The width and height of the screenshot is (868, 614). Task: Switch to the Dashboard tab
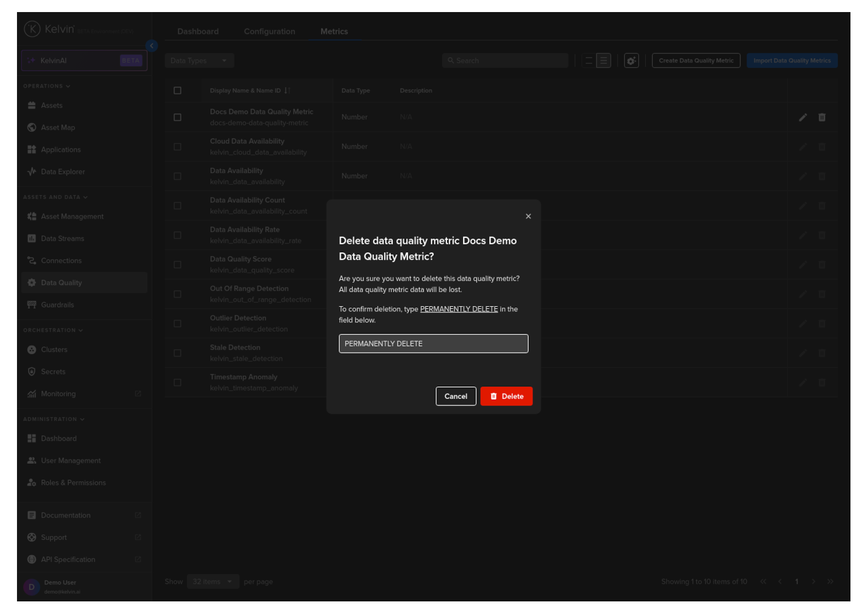click(x=198, y=32)
